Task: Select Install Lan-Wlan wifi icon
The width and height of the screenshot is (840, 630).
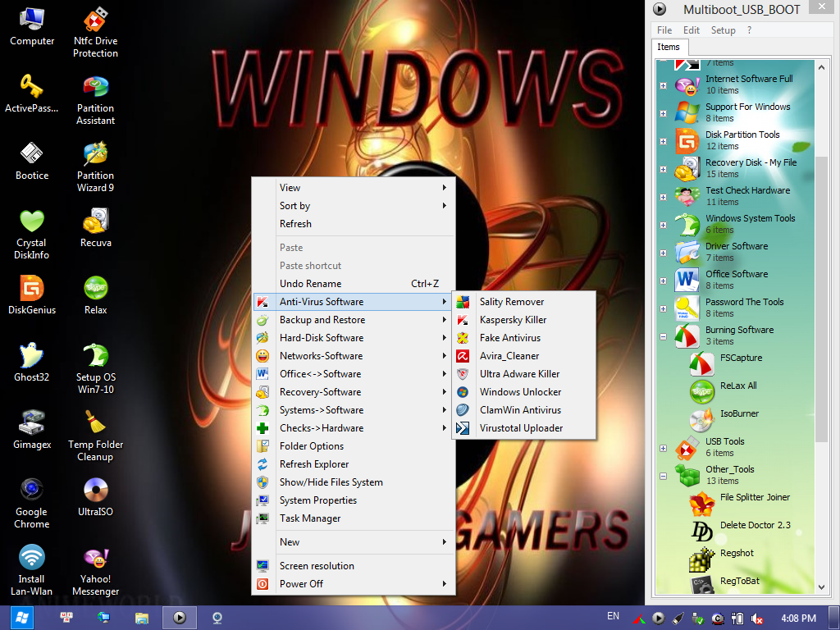Action: click(x=32, y=571)
